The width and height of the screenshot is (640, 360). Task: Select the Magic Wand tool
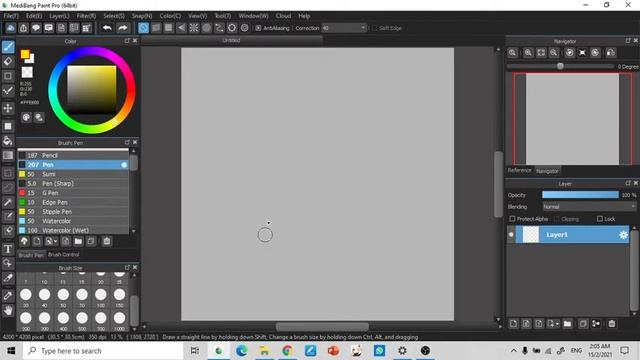pyautogui.click(x=8, y=202)
